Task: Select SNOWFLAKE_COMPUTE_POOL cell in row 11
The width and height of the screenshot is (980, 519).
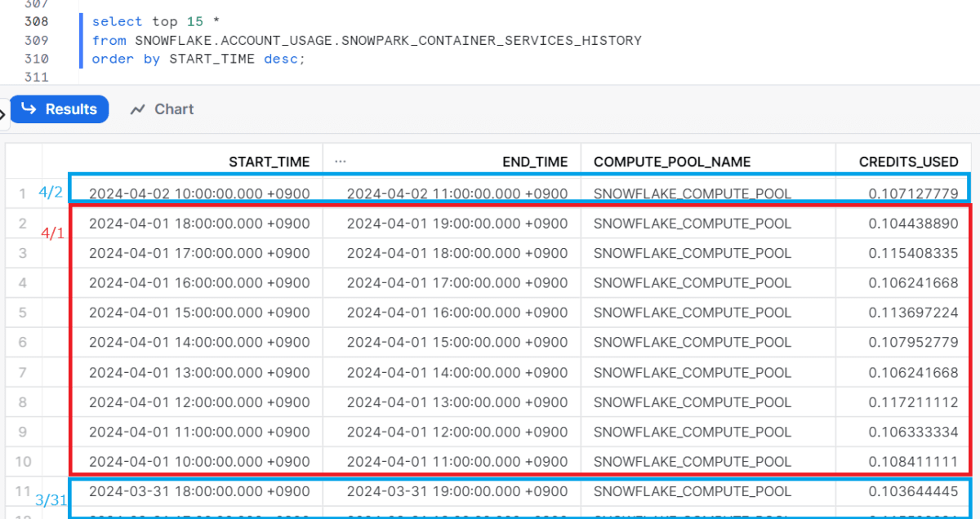Action: 693,491
